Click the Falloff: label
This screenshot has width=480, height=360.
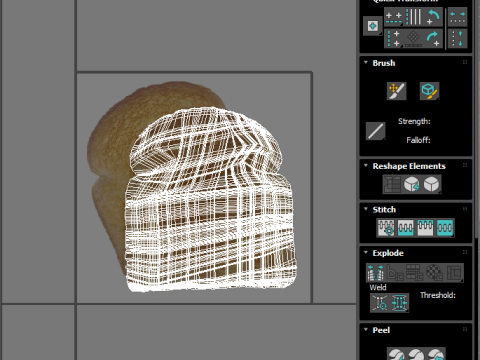(418, 140)
